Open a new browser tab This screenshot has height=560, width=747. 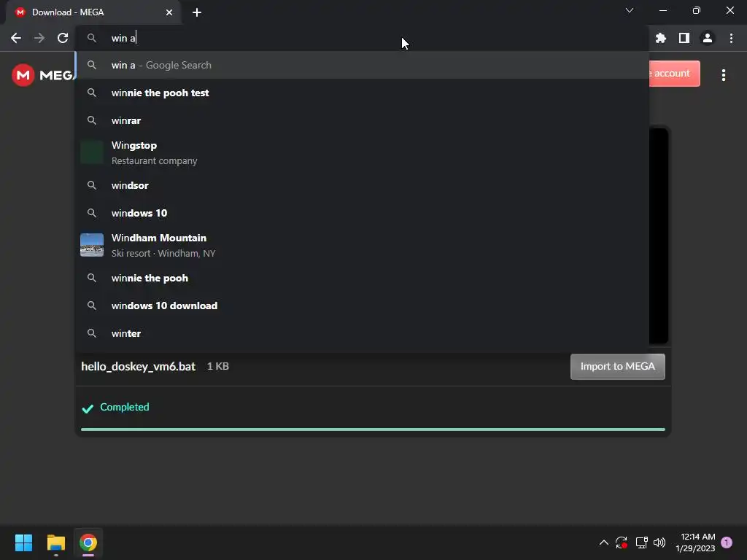coord(197,12)
